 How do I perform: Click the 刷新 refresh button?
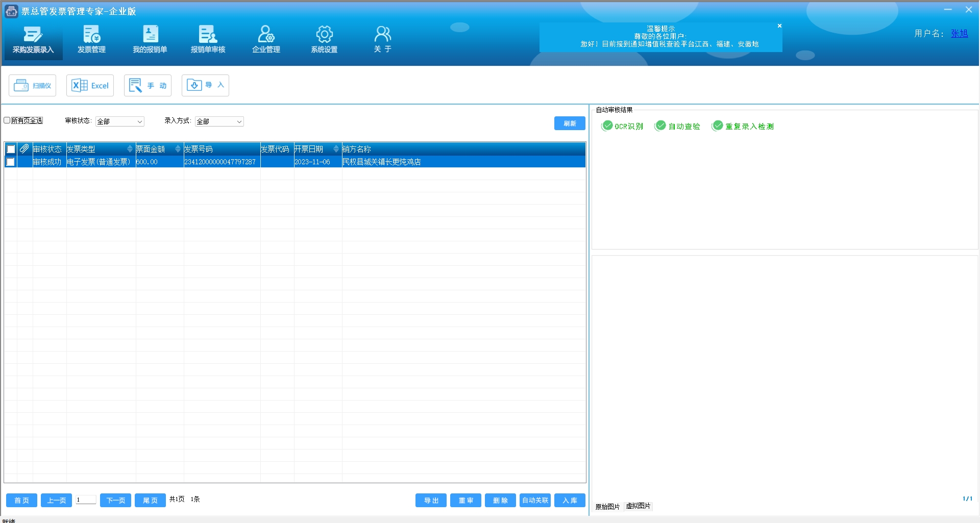point(570,123)
